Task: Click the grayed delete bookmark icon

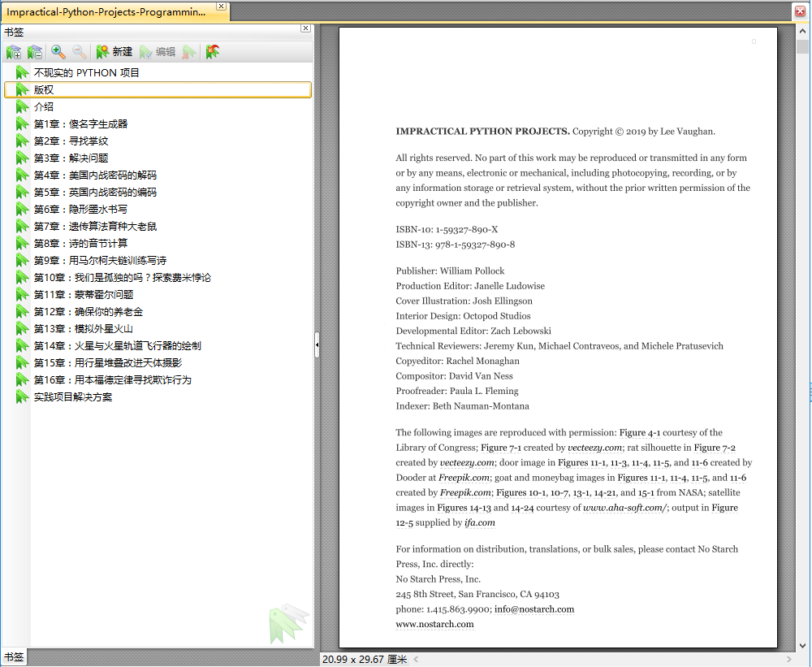Action: point(189,52)
